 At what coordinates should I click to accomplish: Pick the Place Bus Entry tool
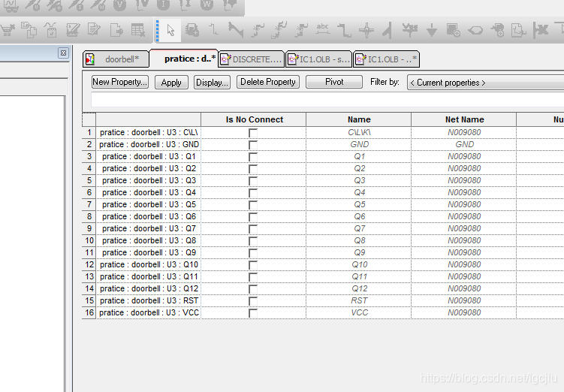(x=388, y=30)
